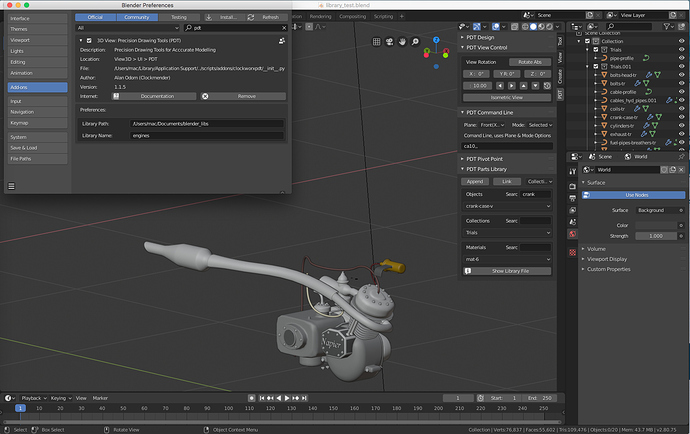Click rotate view left arrow in PDT View Control
This screenshot has width=690, height=434.
500,86
